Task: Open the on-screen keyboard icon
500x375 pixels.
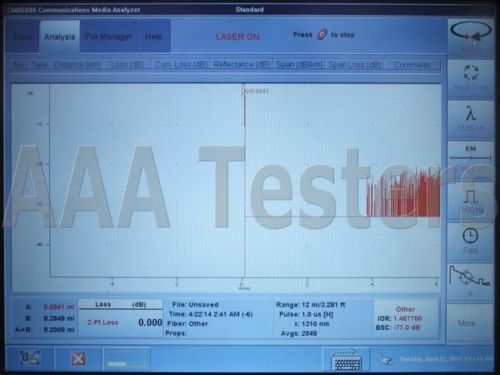Action: point(347,359)
